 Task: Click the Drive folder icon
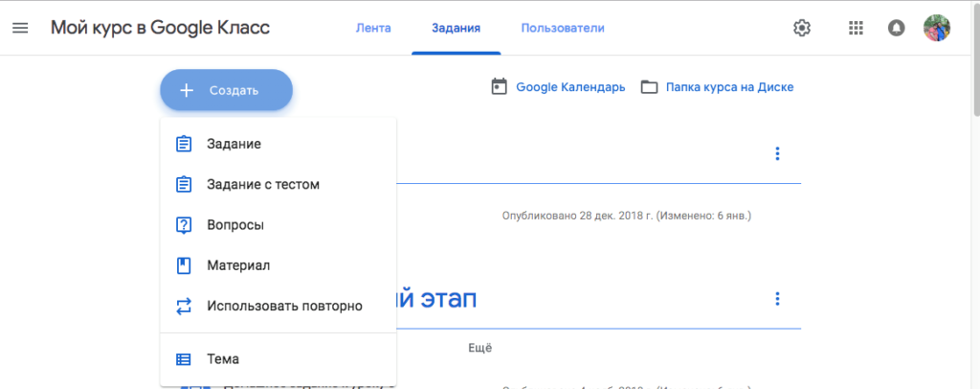click(x=649, y=87)
